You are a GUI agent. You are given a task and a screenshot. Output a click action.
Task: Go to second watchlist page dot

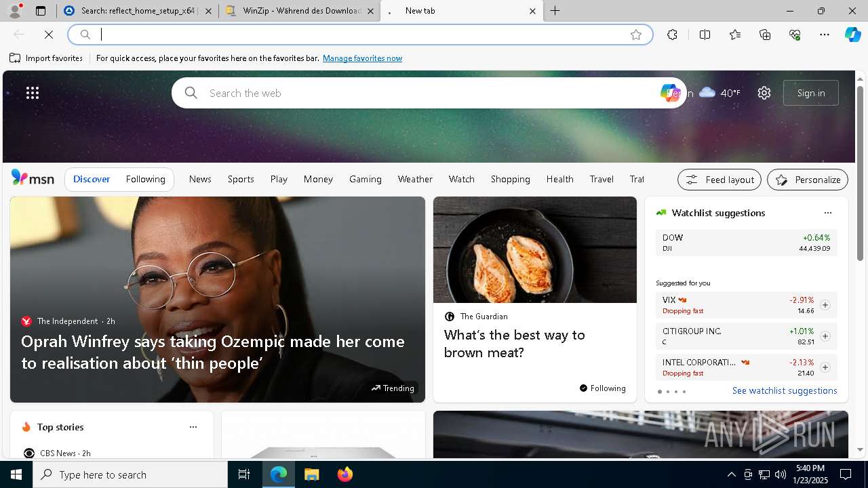pos(667,392)
